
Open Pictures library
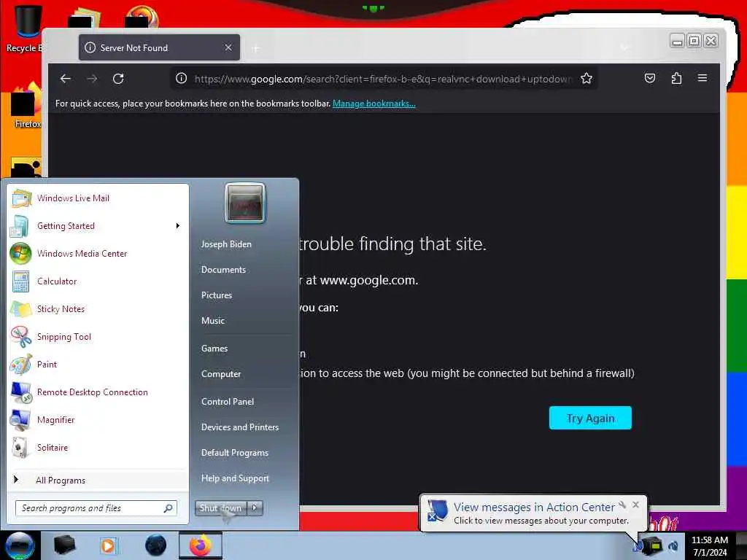click(x=217, y=295)
